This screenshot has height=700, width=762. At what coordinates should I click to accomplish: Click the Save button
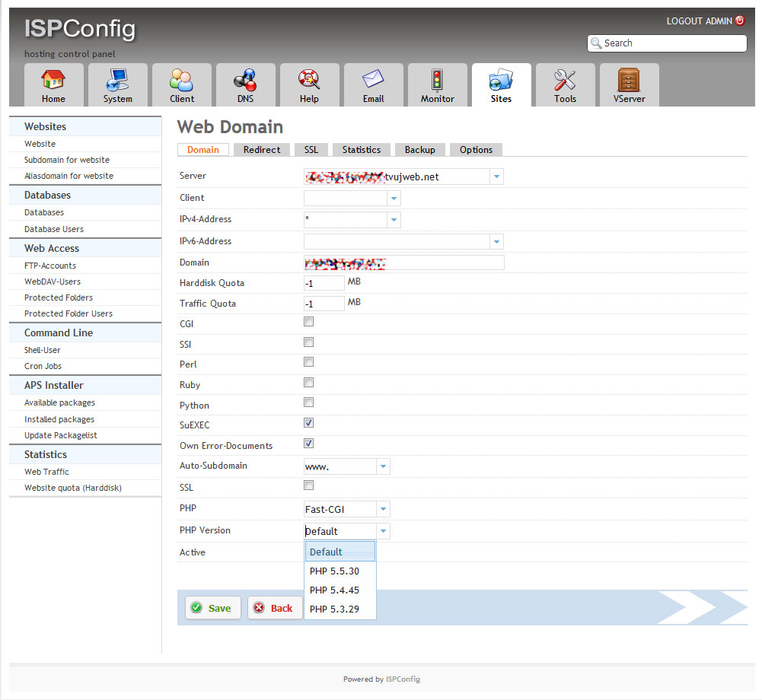click(x=212, y=608)
